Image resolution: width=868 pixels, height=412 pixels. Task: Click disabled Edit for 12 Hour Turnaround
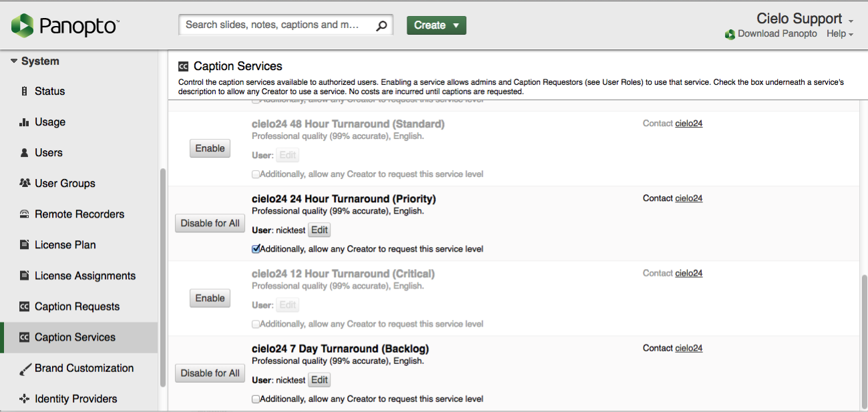(288, 305)
